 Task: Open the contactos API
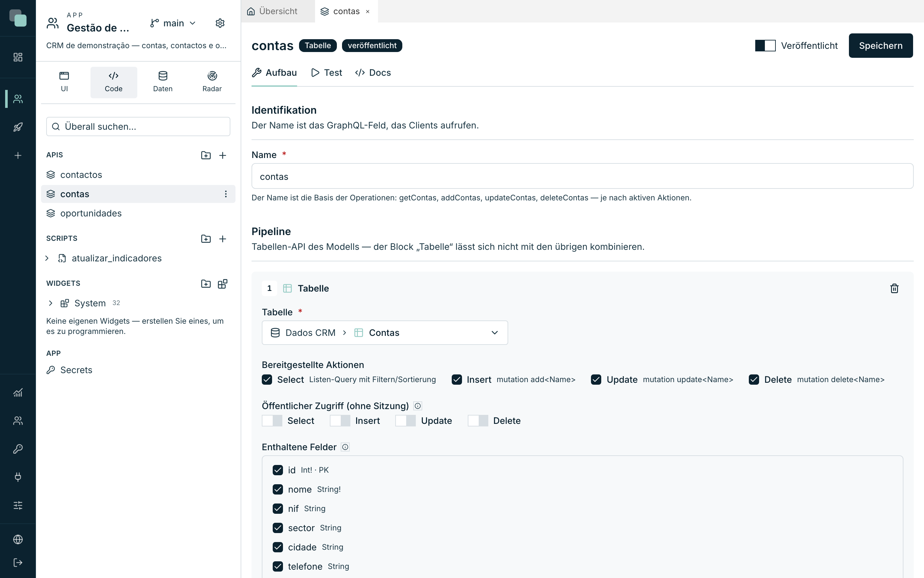[x=138, y=175]
